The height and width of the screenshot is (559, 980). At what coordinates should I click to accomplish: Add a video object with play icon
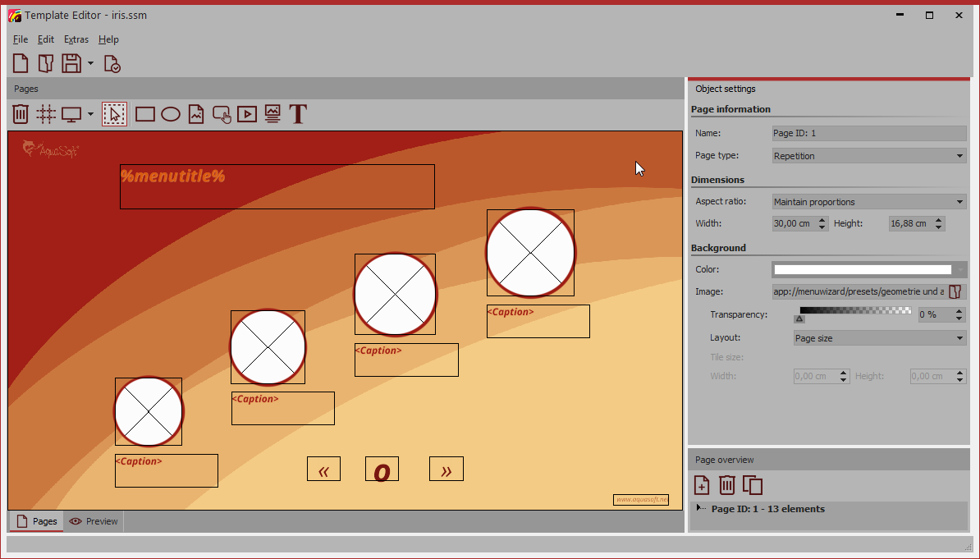(x=247, y=114)
